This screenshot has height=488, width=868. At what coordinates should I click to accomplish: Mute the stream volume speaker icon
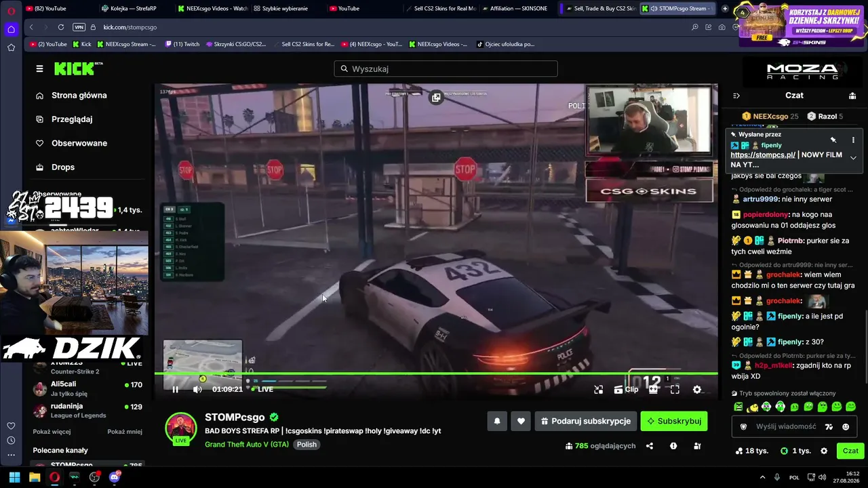pos(197,390)
